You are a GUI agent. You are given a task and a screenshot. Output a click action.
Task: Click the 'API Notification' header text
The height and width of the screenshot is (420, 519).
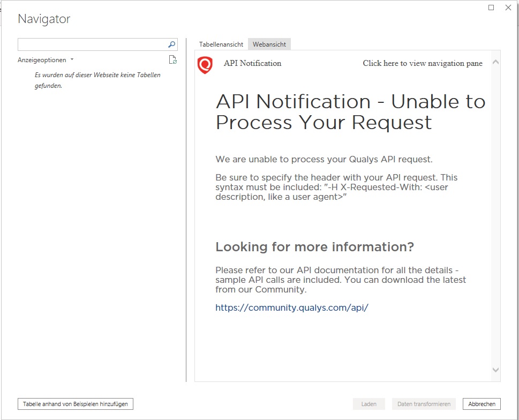[253, 63]
